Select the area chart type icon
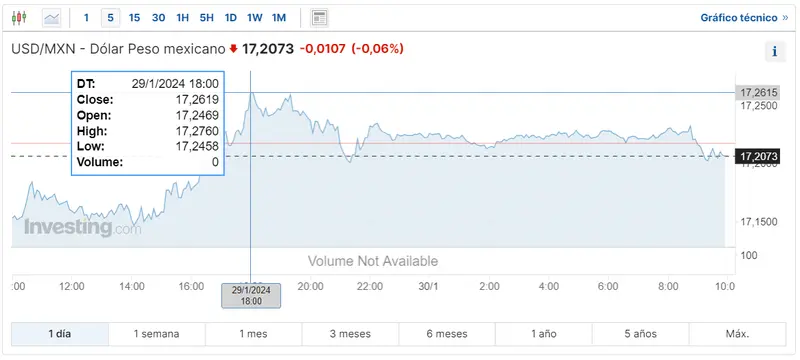 [52, 18]
